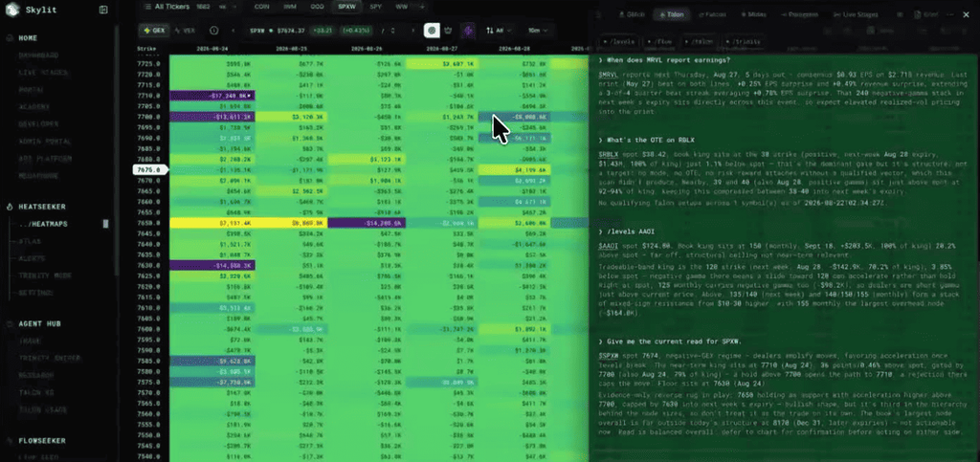980x462 pixels.
Task: Click the $4,199.6K highlighted cell
Action: [514, 169]
